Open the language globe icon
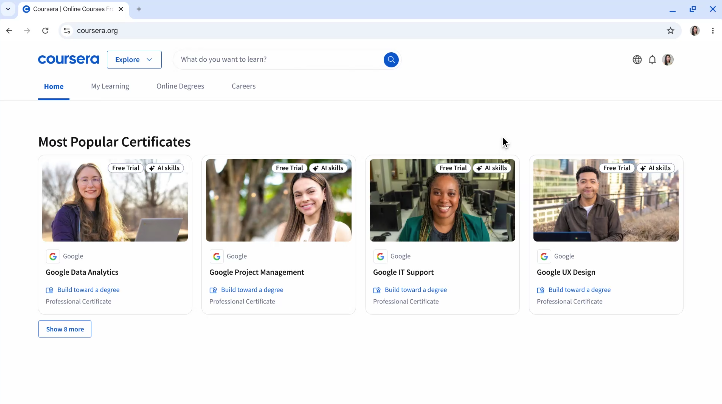The height and width of the screenshot is (404, 722). pos(637,60)
